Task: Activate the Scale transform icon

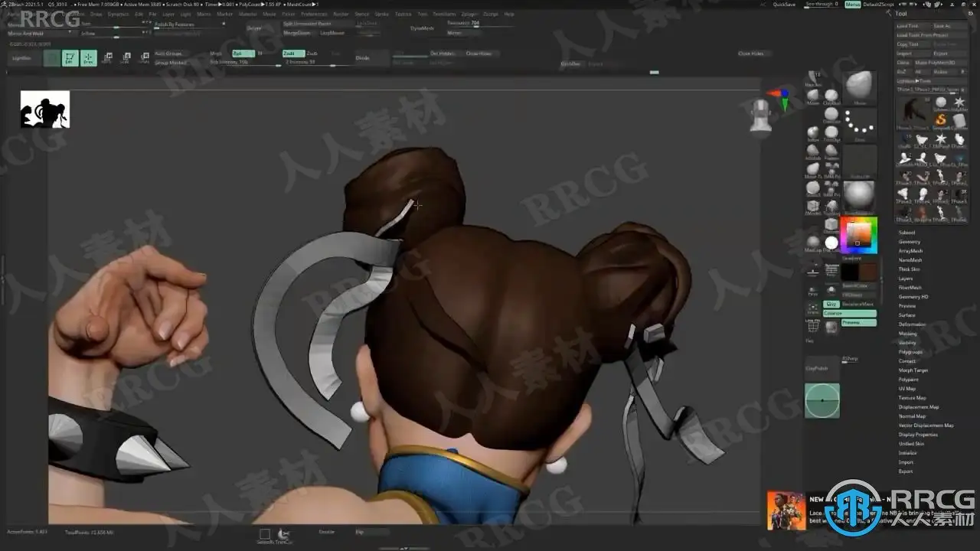Action: point(126,58)
